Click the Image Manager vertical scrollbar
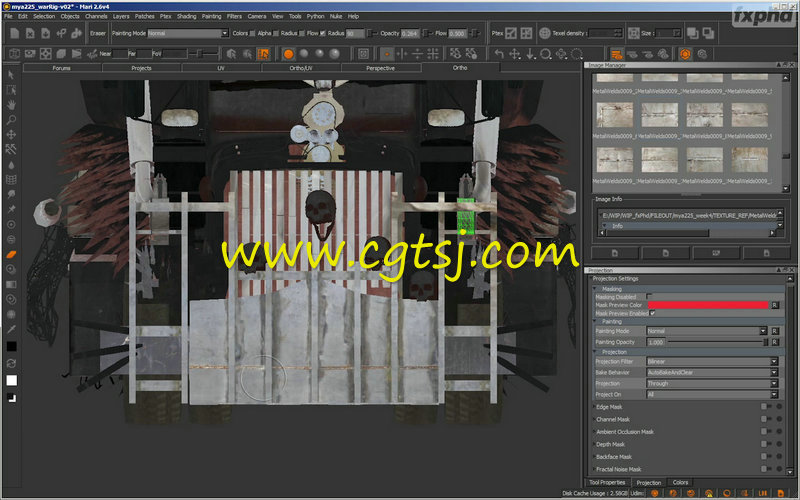 tap(786, 134)
